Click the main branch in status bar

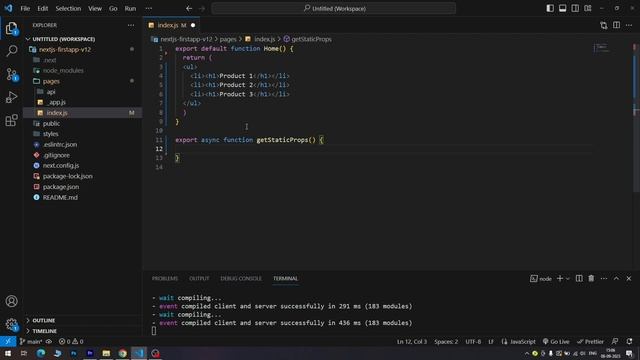(x=31, y=341)
